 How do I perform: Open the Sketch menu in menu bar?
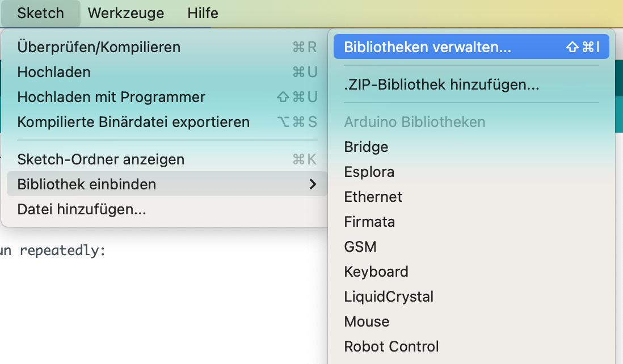coord(40,13)
